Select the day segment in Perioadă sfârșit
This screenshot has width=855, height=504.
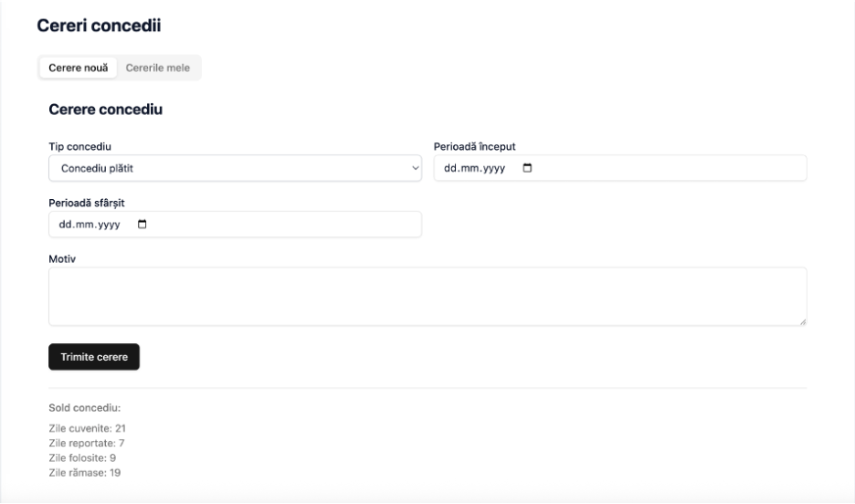pos(66,225)
